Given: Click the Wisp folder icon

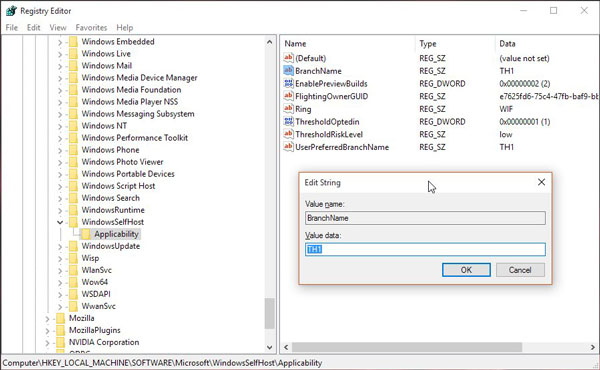Looking at the screenshot, I should (73, 258).
